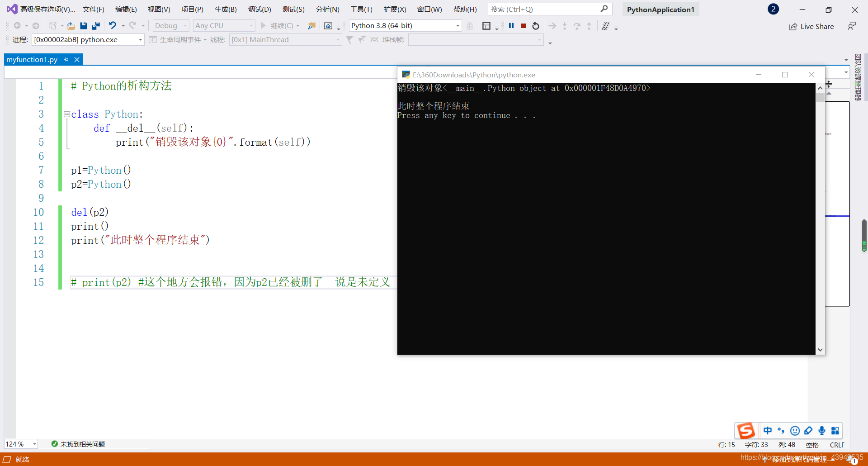Open the 编辑(E) menu
This screenshot has width=868, height=466.
tap(126, 9)
